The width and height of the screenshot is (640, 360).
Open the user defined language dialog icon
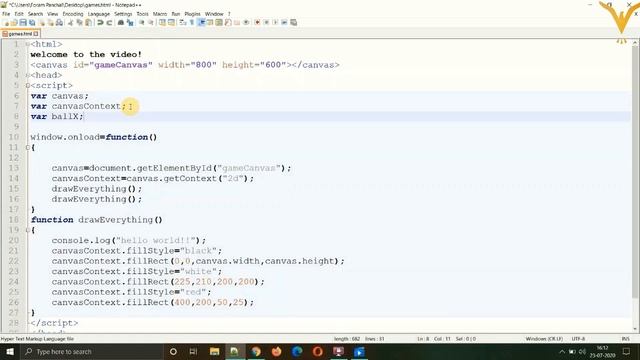pyautogui.click(x=210, y=23)
